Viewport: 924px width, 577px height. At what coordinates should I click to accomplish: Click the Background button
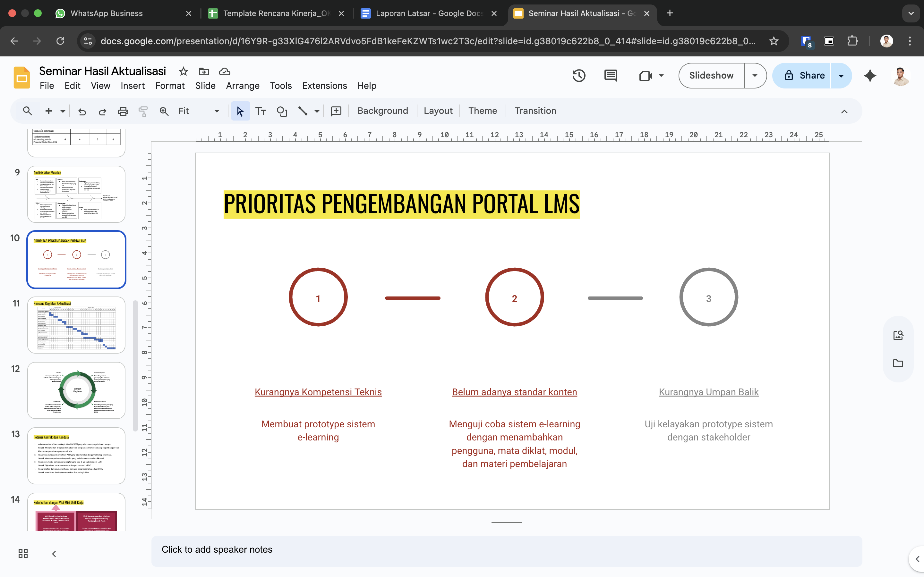(x=382, y=111)
